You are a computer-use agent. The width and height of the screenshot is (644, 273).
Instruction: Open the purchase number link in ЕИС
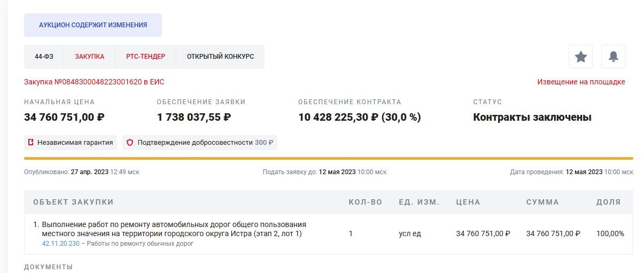pos(94,82)
